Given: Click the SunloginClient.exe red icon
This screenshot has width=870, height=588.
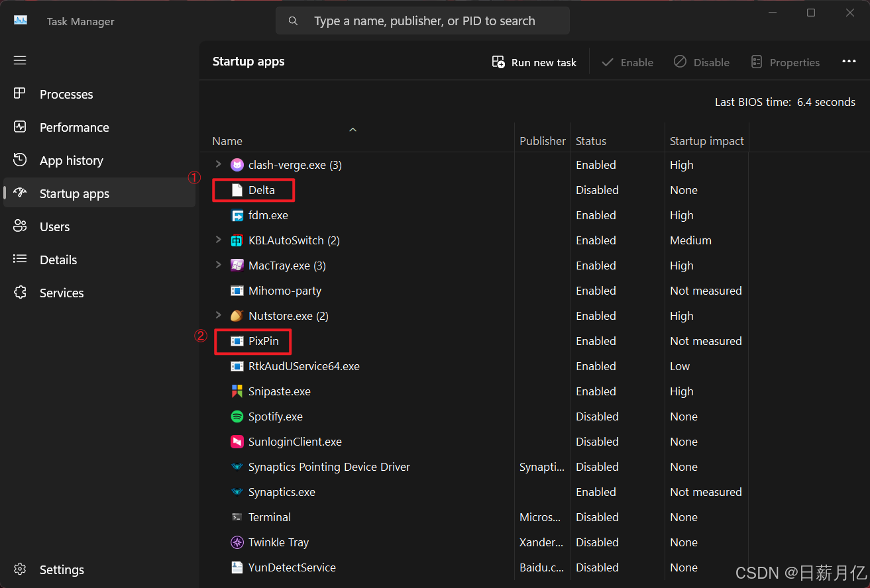Looking at the screenshot, I should 237,442.
